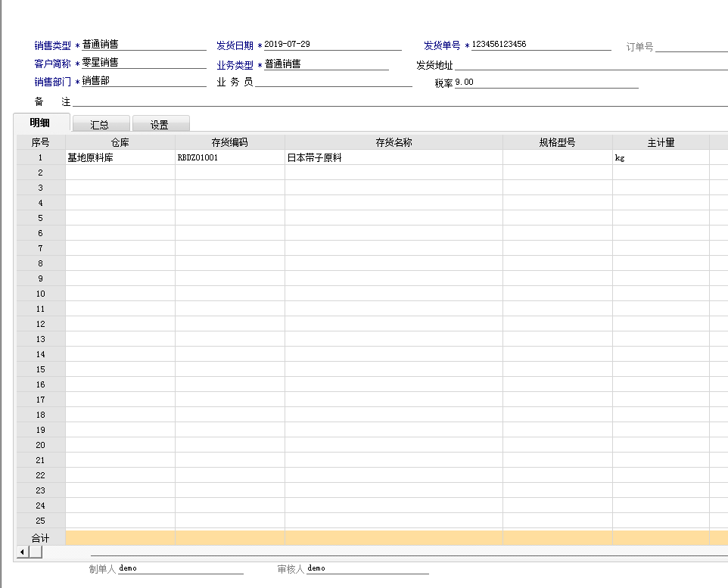
Task: Click the 备注 input field
Action: pyautogui.click(x=400, y=101)
